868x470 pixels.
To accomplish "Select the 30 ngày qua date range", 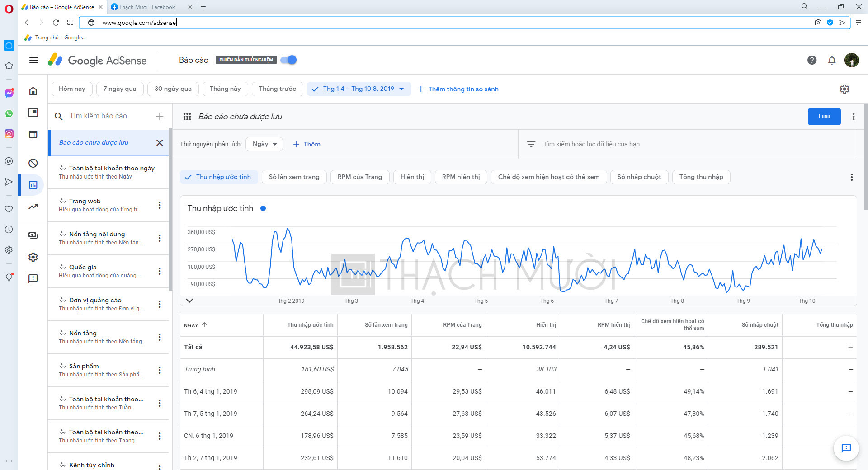I will [173, 89].
